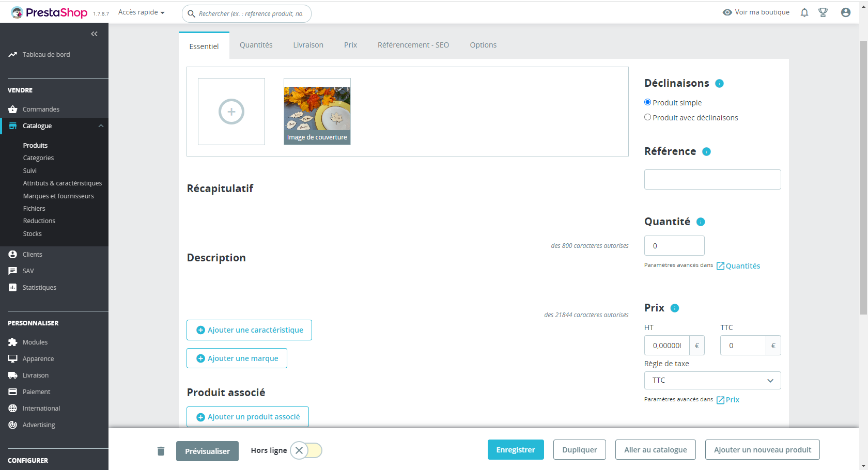Open the Prix tab
This screenshot has height=470, width=868.
[351, 45]
